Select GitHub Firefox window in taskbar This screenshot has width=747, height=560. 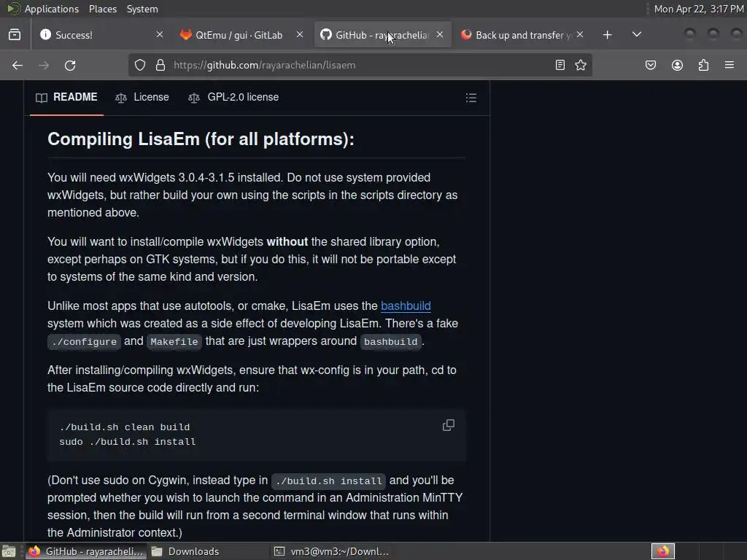[x=86, y=551]
